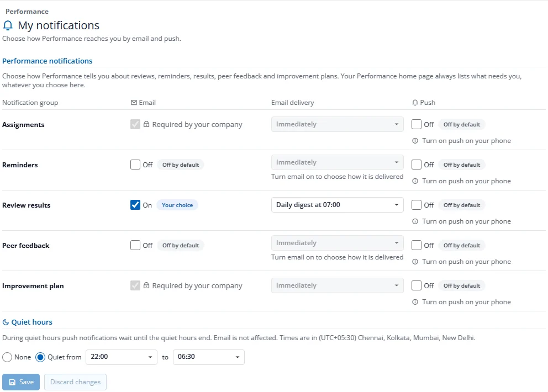The width and height of the screenshot is (548, 392).
Task: Turn on push for Reminders
Action: tap(416, 165)
